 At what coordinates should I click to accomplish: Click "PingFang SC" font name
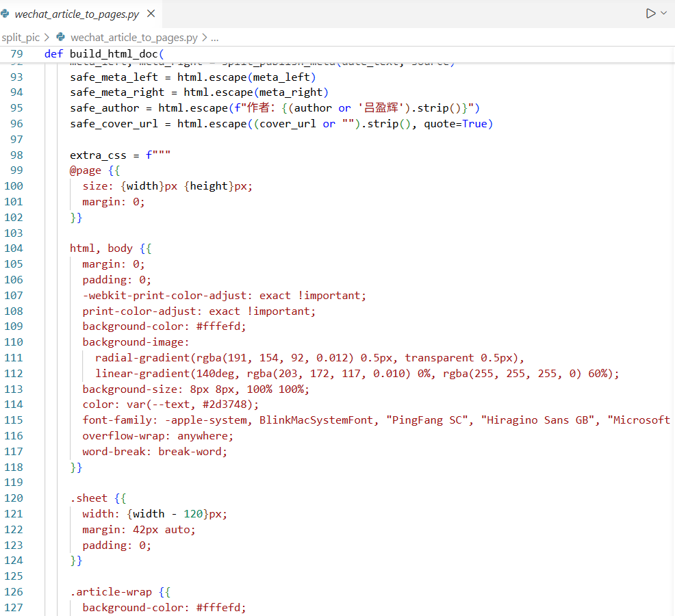pyautogui.click(x=426, y=420)
